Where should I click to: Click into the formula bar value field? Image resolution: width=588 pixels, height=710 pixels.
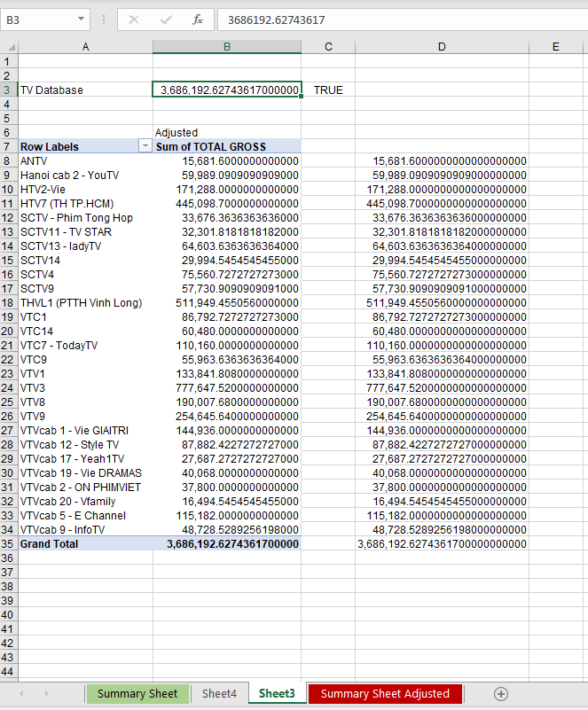coord(403,20)
